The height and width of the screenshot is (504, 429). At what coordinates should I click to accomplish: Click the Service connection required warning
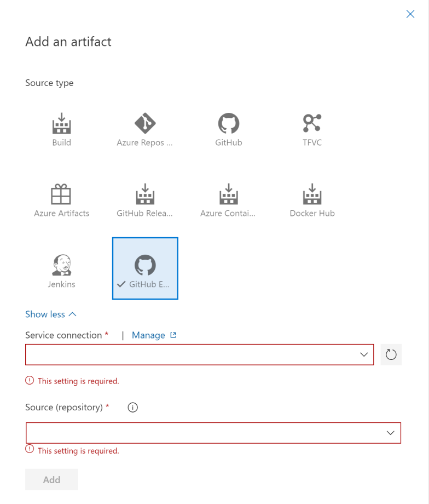pos(72,381)
